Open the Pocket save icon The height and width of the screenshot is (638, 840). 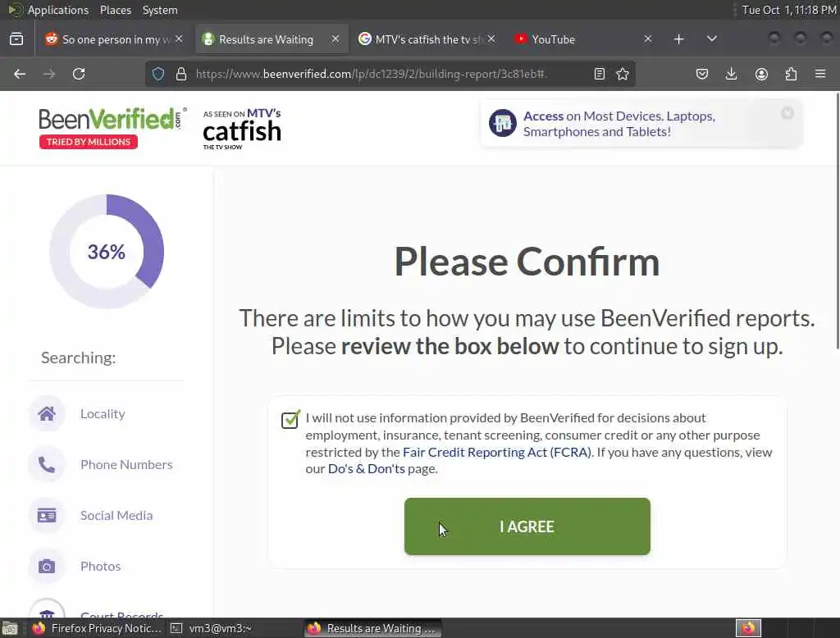pos(702,74)
